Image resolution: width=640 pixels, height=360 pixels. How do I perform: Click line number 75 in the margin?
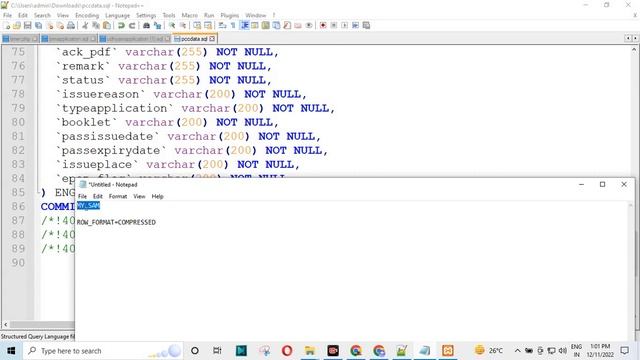(18, 52)
